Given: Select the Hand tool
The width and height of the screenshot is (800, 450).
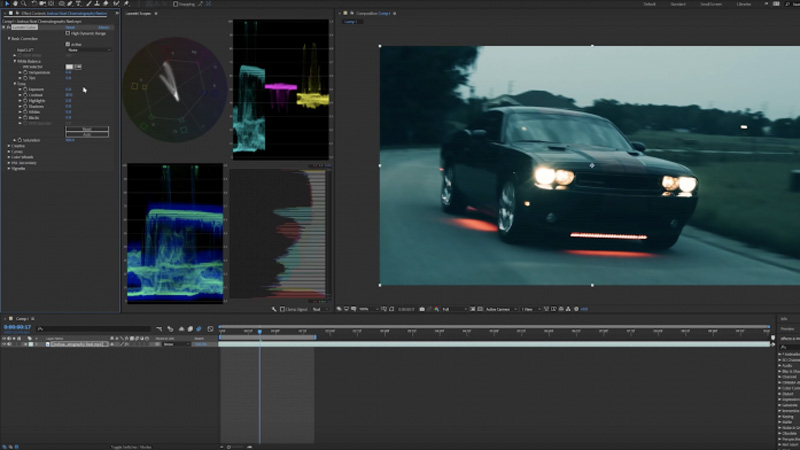Looking at the screenshot, I should (x=13, y=4).
